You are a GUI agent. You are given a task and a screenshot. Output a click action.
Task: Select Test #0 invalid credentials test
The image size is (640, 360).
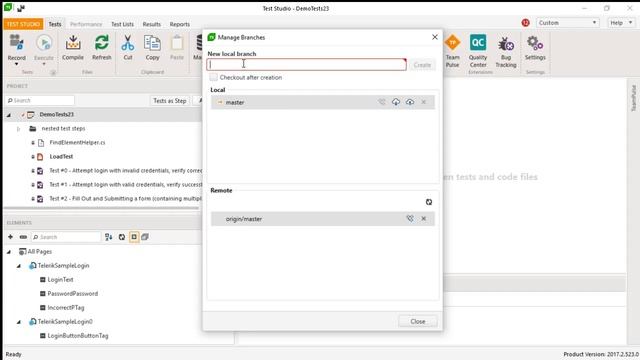pos(126,171)
